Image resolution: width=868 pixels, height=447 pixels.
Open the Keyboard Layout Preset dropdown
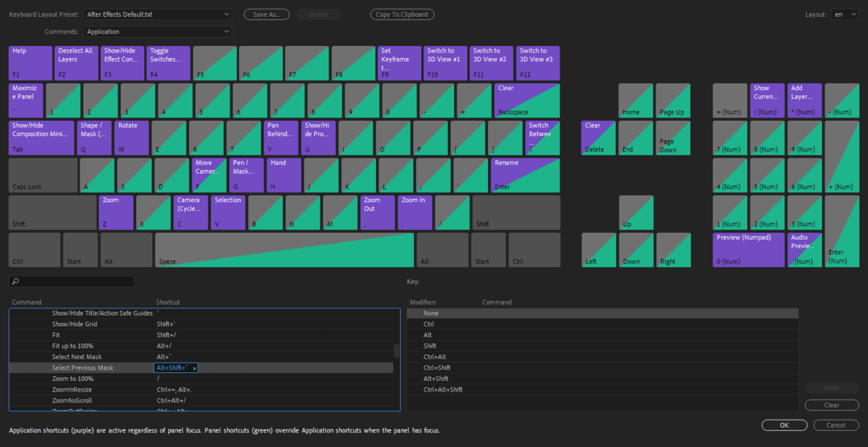(158, 13)
